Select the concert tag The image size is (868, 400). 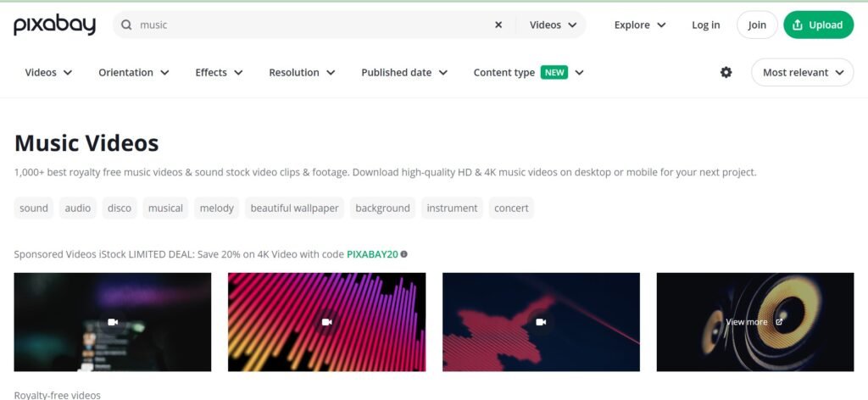511,208
